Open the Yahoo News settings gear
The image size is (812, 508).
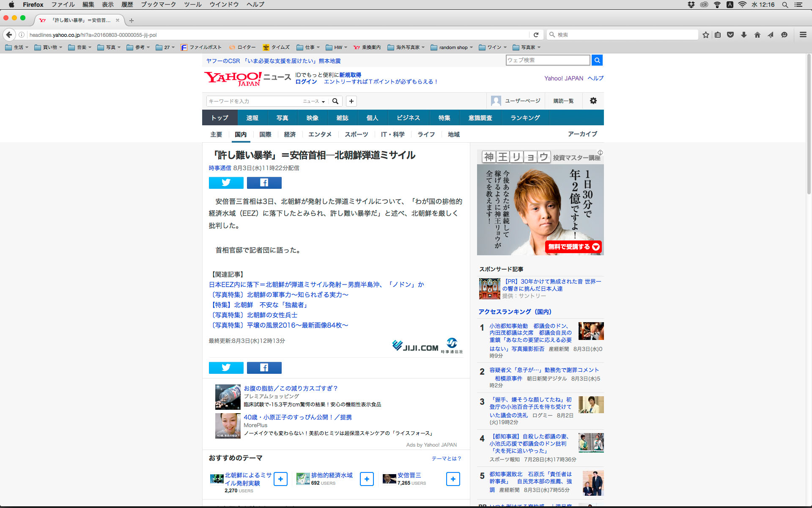click(593, 101)
